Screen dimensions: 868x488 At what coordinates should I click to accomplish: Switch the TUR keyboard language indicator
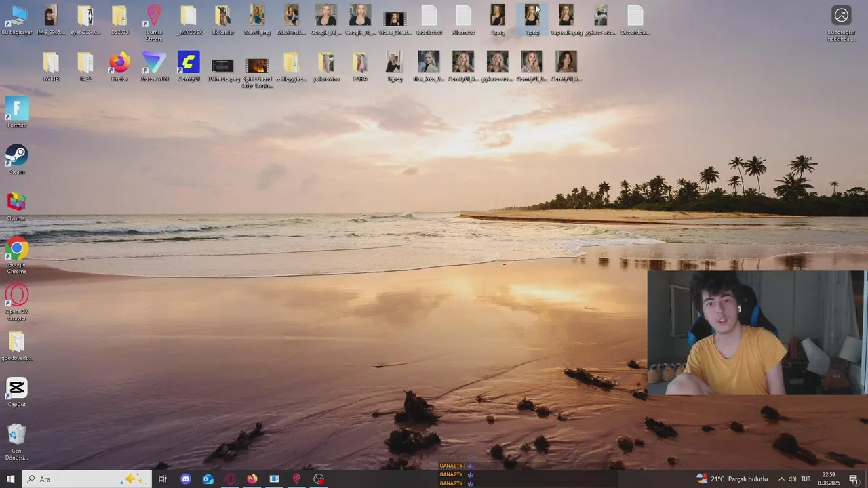coord(806,479)
